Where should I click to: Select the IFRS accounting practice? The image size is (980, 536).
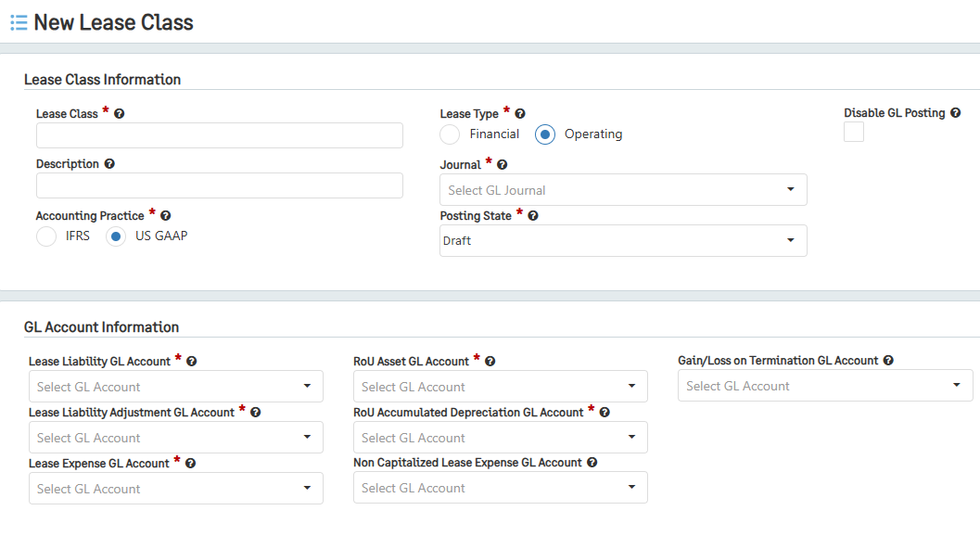(46, 236)
